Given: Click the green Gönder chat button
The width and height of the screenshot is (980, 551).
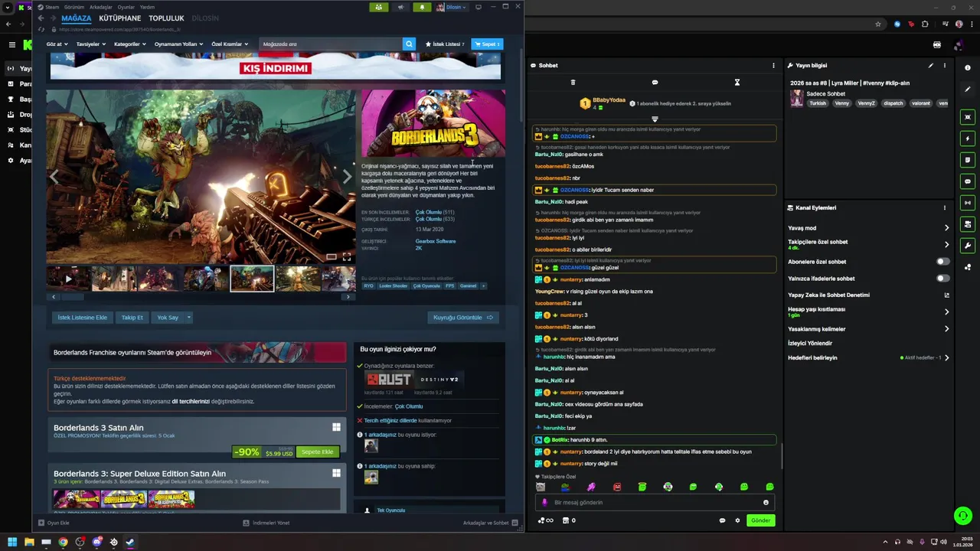Looking at the screenshot, I should point(760,520).
